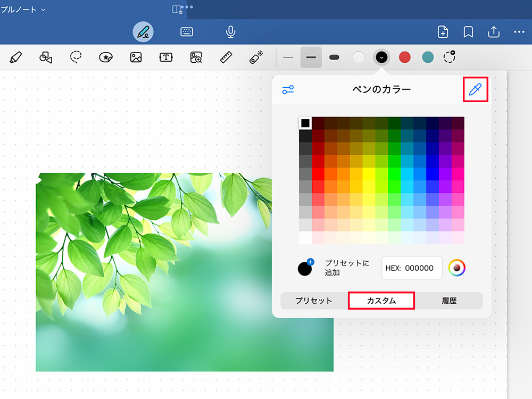Click the HEX color input field

click(412, 268)
